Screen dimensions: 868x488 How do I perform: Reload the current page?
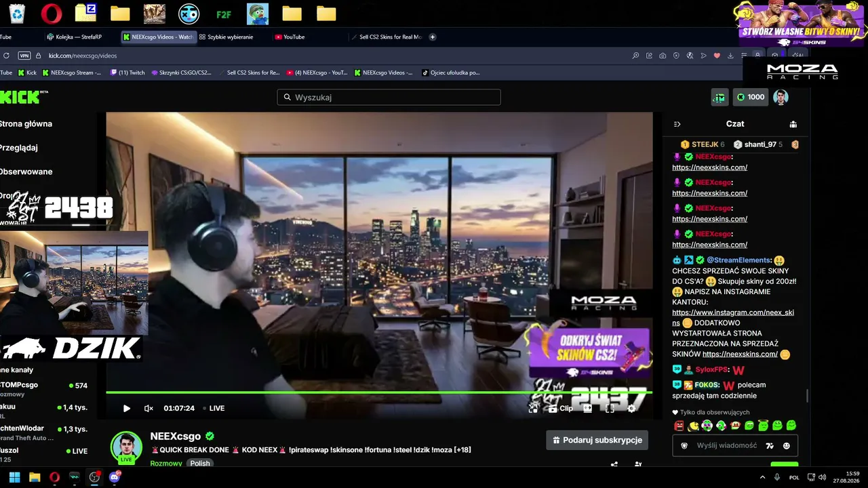[x=6, y=56]
